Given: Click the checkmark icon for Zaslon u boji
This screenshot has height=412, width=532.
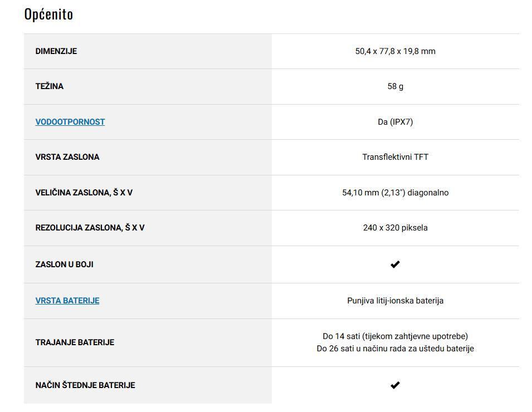Looking at the screenshot, I should [396, 264].
